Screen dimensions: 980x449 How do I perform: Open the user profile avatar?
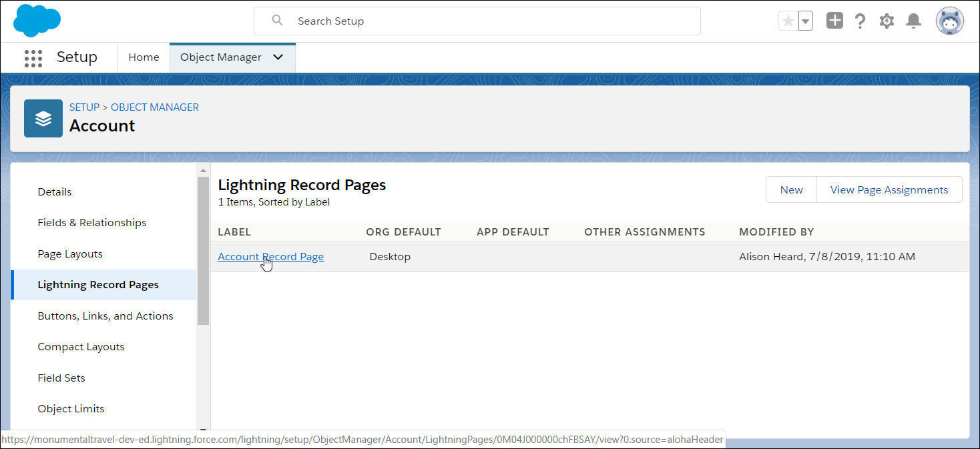pos(949,21)
